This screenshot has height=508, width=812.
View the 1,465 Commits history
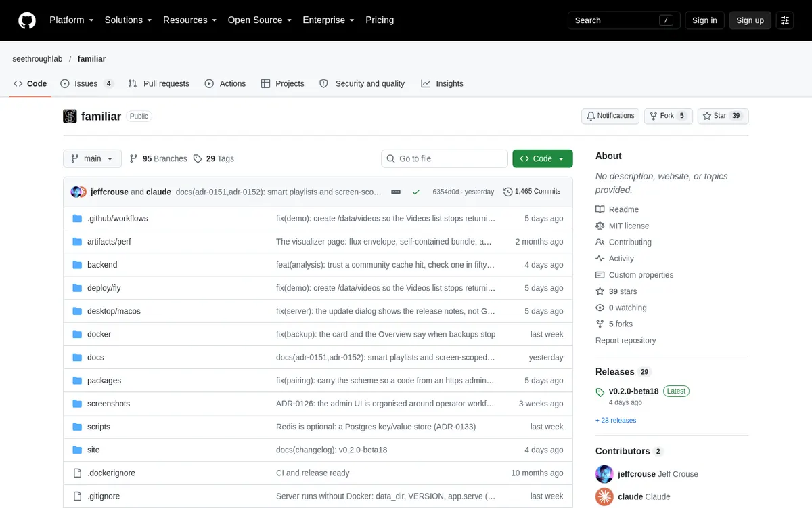[532, 192]
